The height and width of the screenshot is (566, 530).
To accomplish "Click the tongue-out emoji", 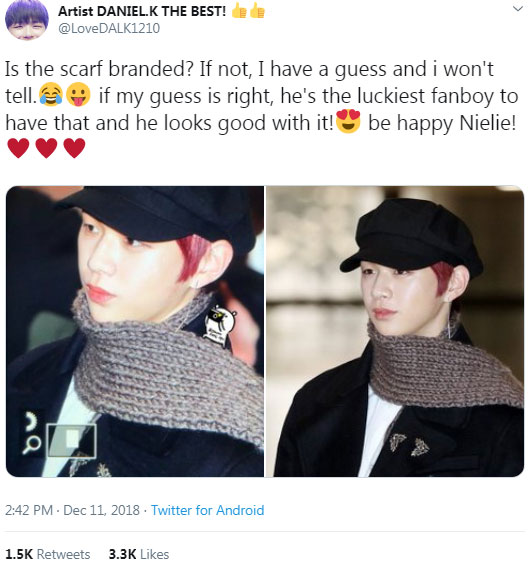I will click(78, 95).
